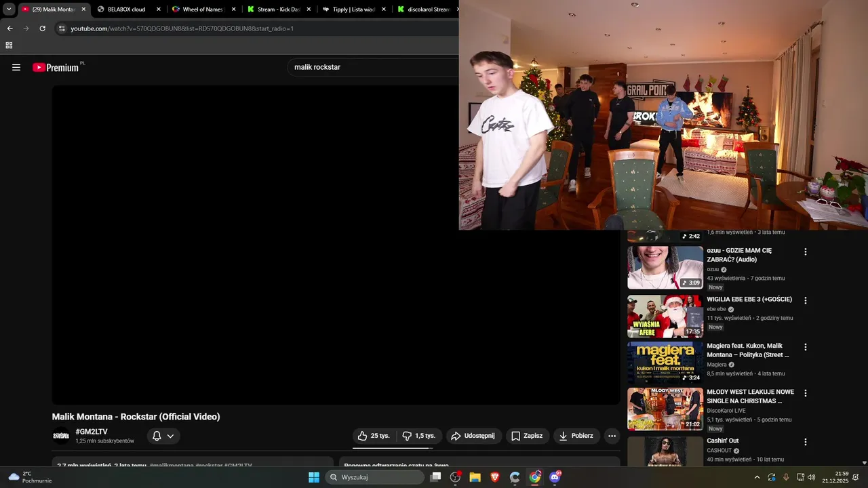Image resolution: width=868 pixels, height=488 pixels.
Task: Open the volume speaker tray icon
Action: [811, 477]
